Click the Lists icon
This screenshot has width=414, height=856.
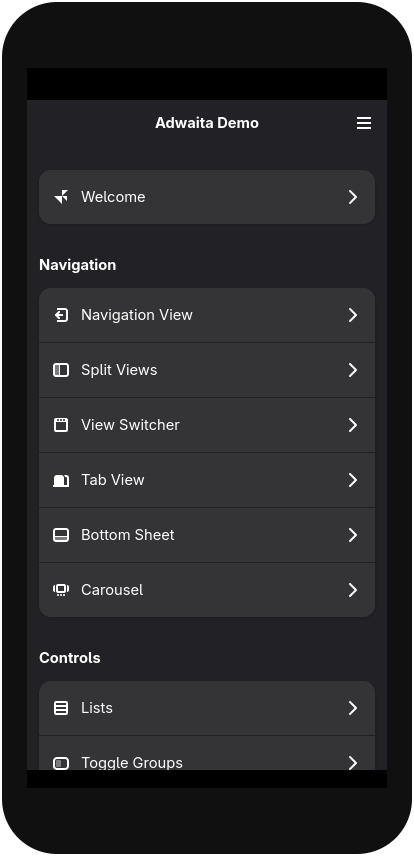[x=61, y=708]
